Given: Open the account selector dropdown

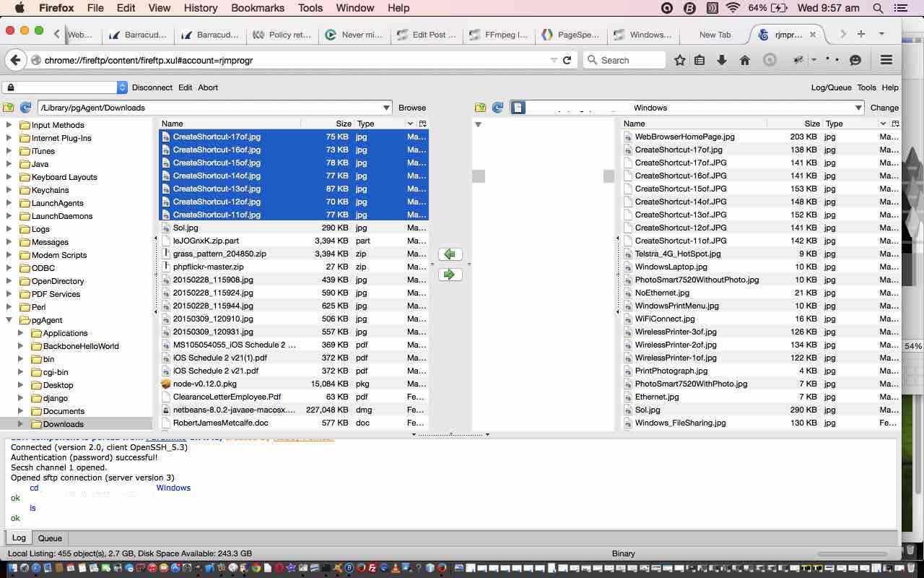Looking at the screenshot, I should 122,87.
